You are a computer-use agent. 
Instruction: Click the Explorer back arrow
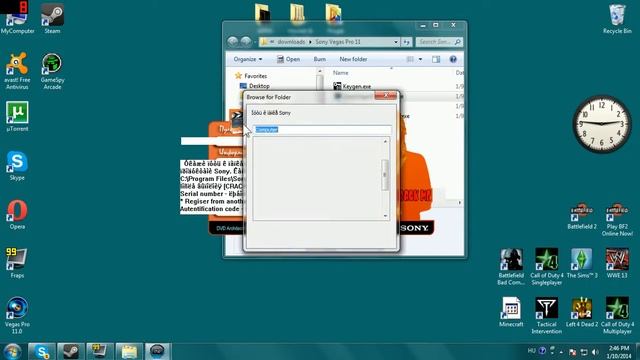point(233,42)
